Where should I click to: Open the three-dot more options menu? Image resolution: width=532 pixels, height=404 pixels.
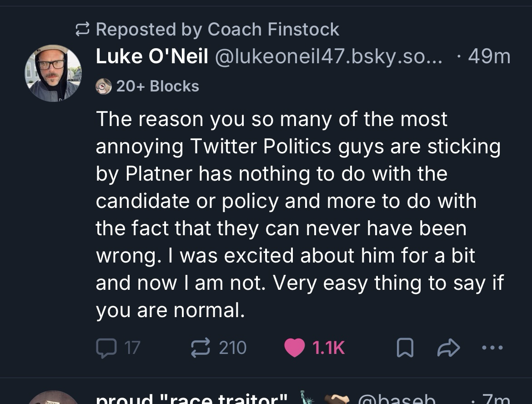(x=492, y=348)
